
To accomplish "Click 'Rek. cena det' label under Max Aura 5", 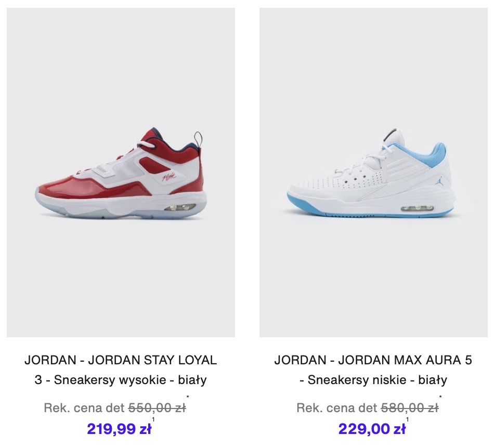I will [x=337, y=408].
